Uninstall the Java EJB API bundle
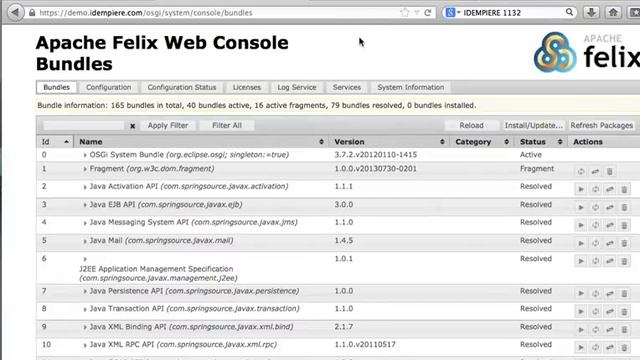Viewport: 640px width, 360px height. click(624, 207)
